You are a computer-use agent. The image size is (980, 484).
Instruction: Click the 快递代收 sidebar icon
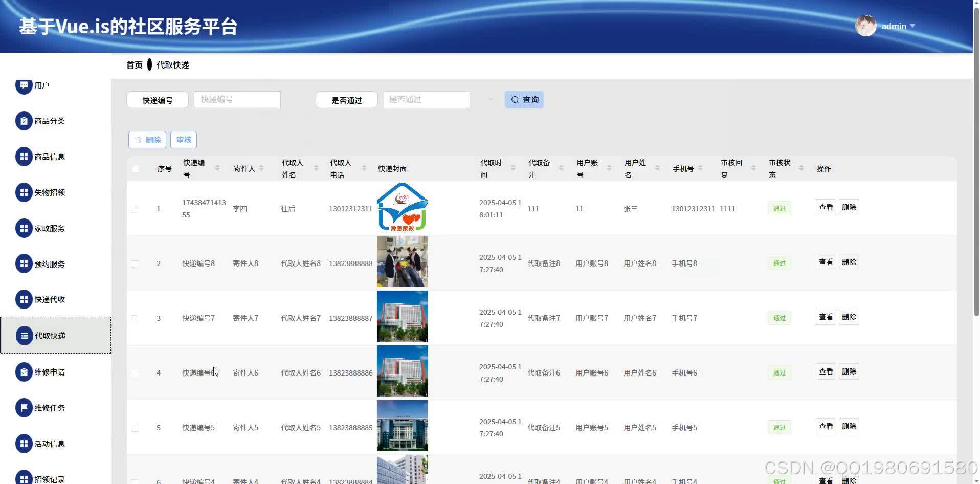point(24,299)
